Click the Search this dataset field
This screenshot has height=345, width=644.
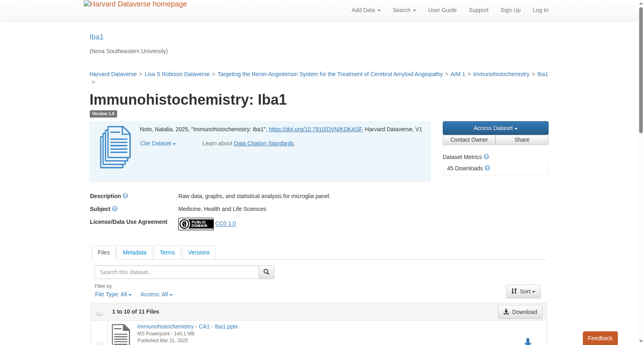click(x=177, y=272)
